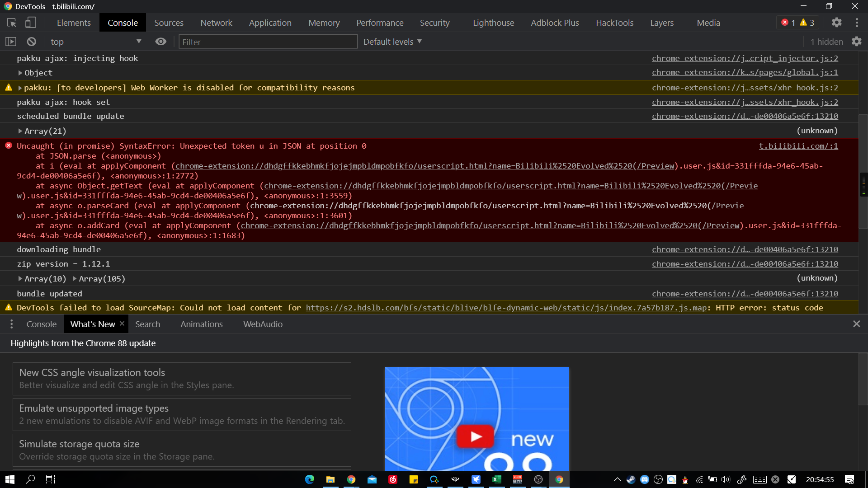This screenshot has height=488, width=868.
Task: Open the top frame context dropdown
Action: (95, 41)
